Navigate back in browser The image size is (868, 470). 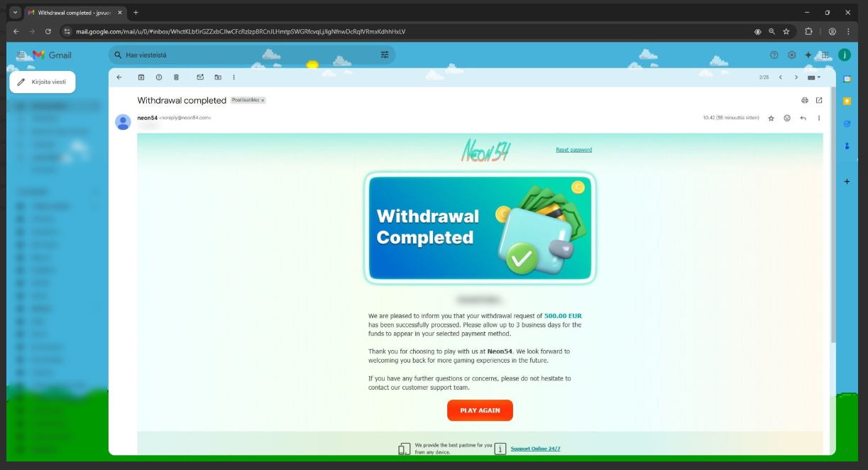(x=16, y=31)
